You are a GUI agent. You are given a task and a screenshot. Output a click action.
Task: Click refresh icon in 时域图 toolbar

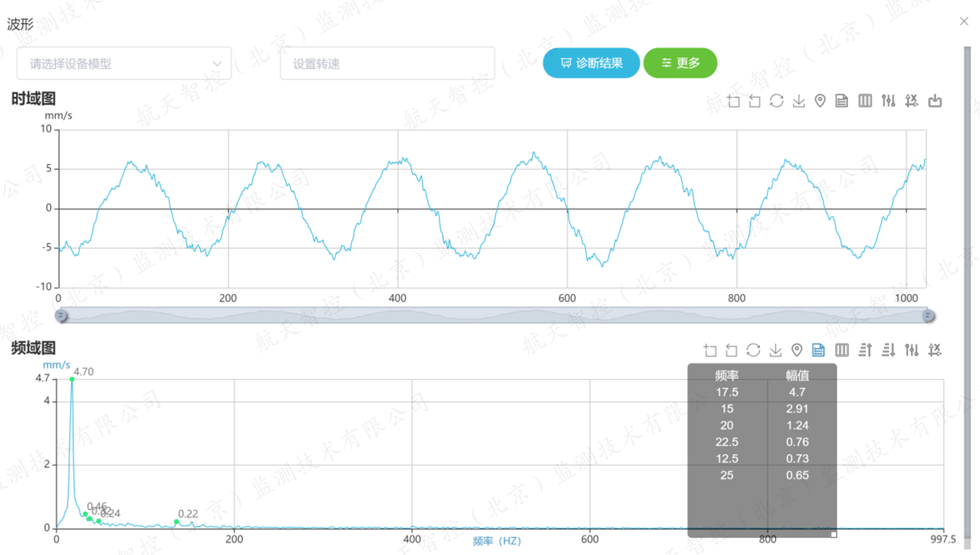click(x=776, y=101)
